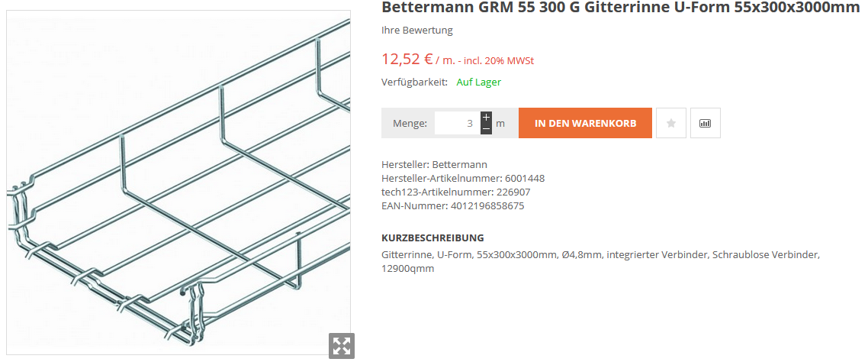Click the Gitterrinne short description paragraph
Image resolution: width=868 pixels, height=362 pixels.
600,262
